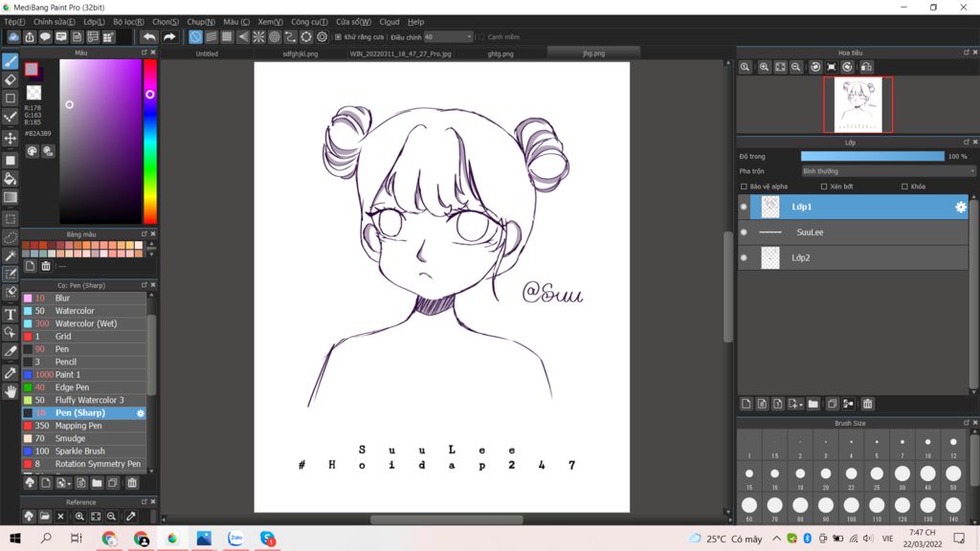
Task: Enable Cạnh mềm soft edge checkbox
Action: [x=481, y=37]
